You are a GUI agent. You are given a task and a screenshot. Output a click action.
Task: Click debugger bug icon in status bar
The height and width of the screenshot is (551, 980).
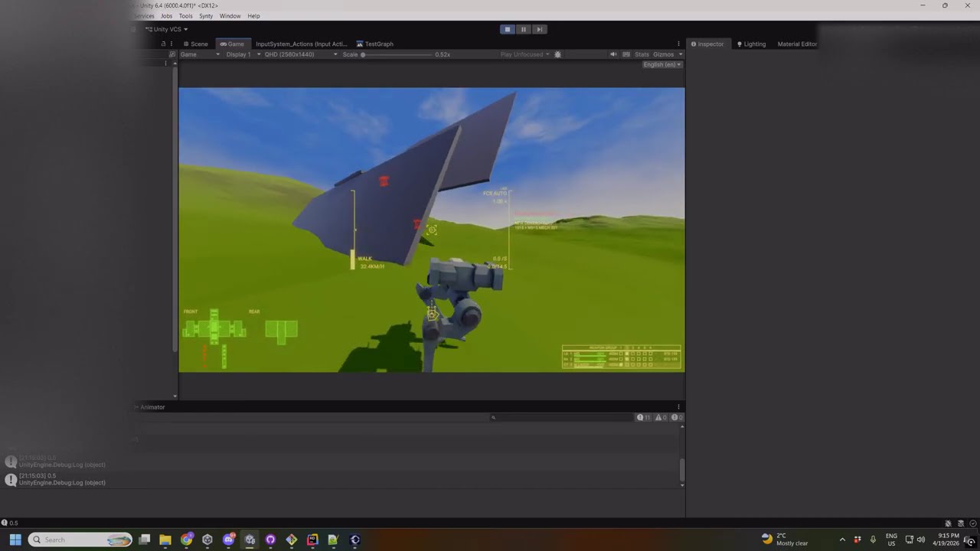point(948,523)
